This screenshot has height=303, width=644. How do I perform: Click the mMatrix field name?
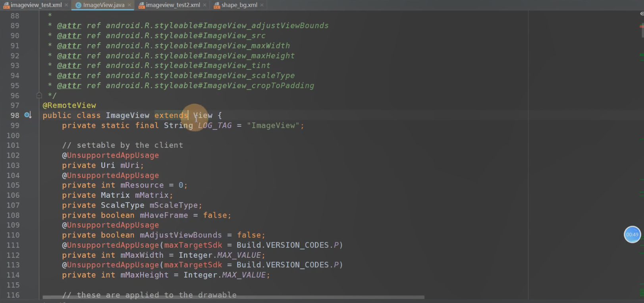152,195
